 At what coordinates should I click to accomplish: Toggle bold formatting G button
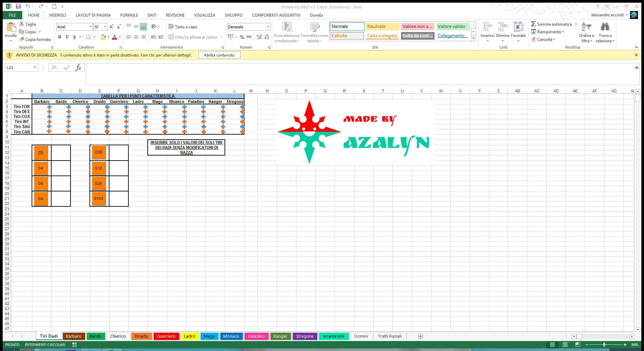coord(60,37)
